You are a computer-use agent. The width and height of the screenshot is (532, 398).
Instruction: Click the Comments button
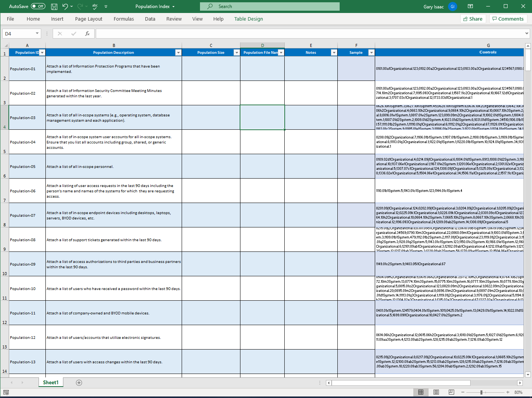click(508, 19)
